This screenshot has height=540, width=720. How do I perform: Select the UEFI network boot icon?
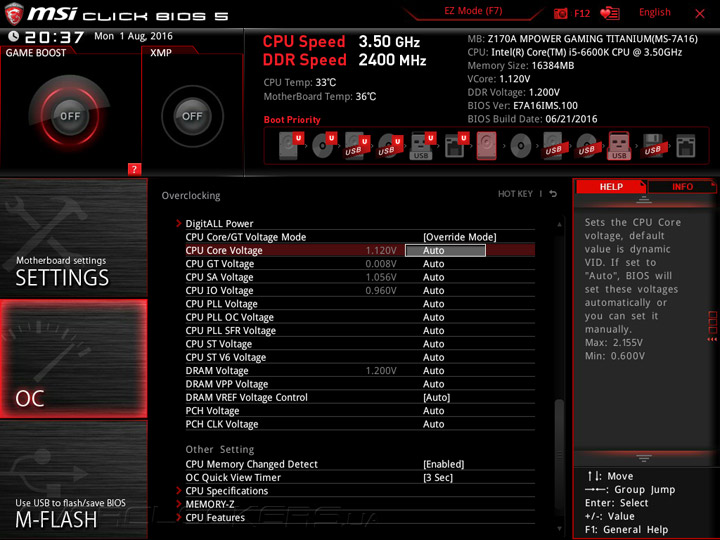[456, 146]
